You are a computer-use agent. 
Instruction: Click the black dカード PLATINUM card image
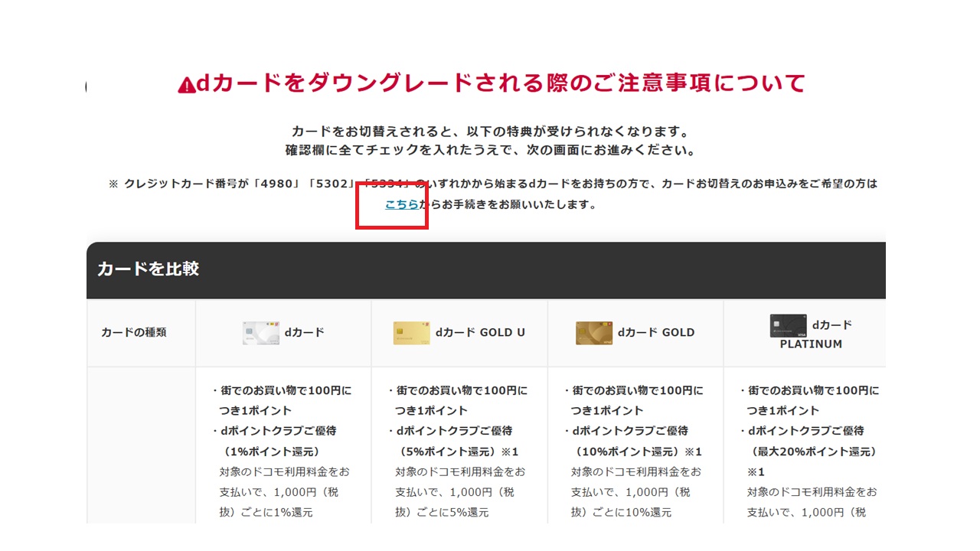click(788, 325)
